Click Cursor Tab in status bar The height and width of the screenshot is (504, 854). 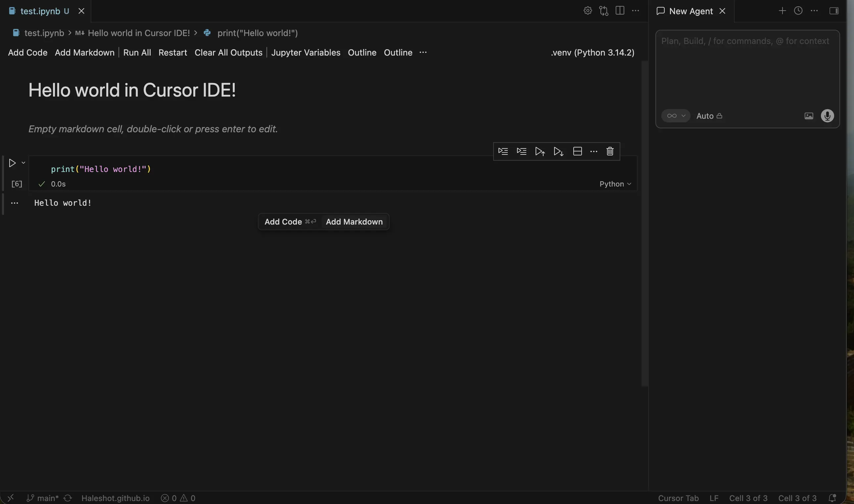click(678, 498)
